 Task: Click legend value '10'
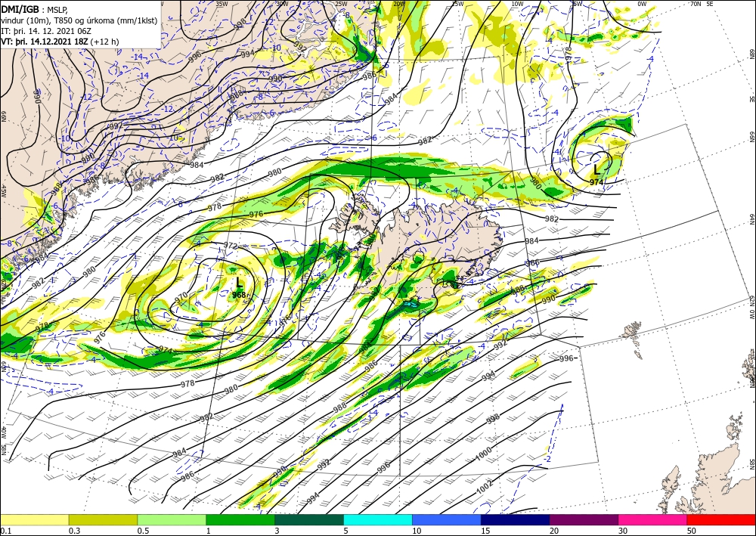coord(416,531)
